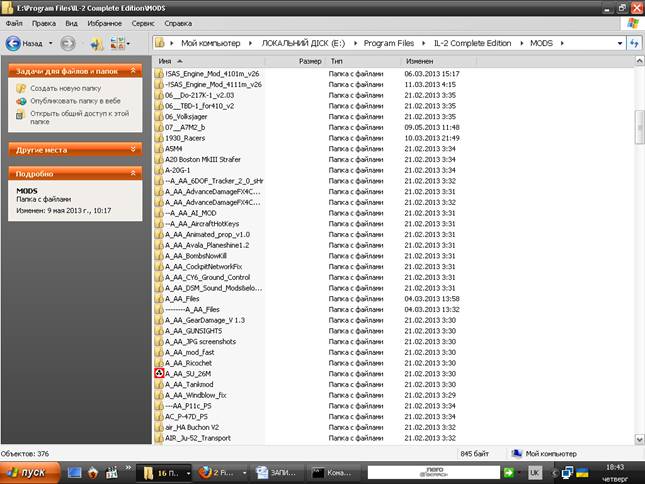Click the Up folder toolbar icon
This screenshot has height=484, width=645.
97,44
